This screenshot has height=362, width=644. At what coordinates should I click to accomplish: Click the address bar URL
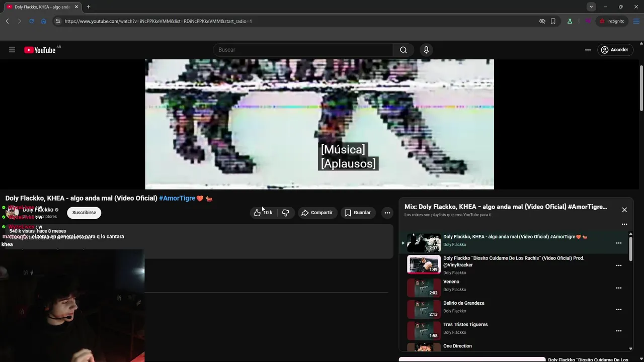click(158, 21)
